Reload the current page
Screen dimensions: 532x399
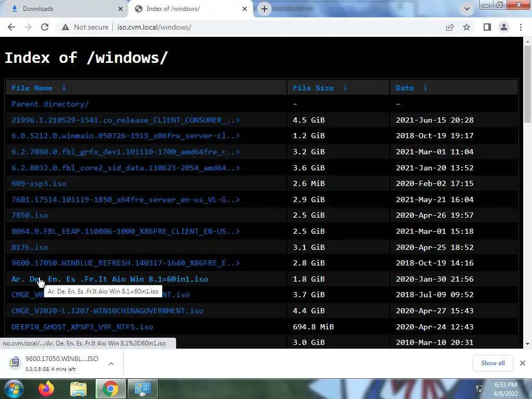(45, 27)
